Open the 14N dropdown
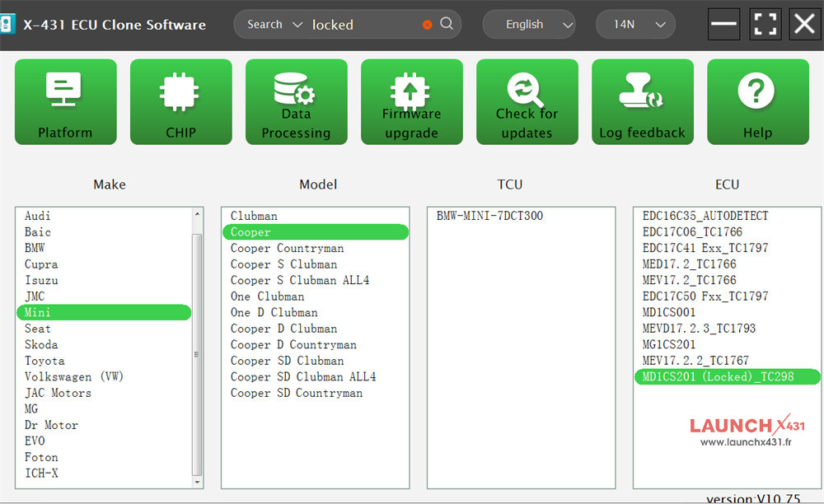 [635, 24]
